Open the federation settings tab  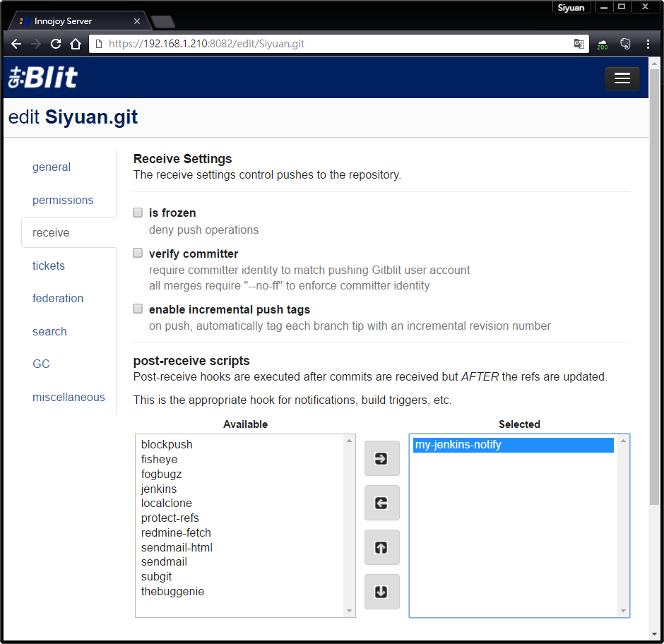[x=58, y=298]
